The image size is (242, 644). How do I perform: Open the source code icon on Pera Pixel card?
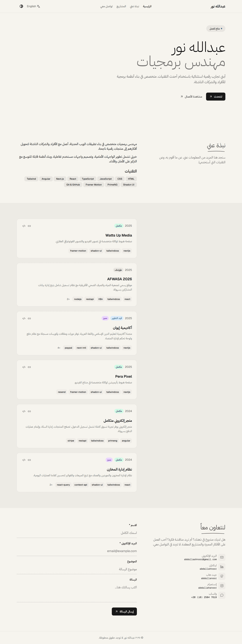click(x=24, y=367)
